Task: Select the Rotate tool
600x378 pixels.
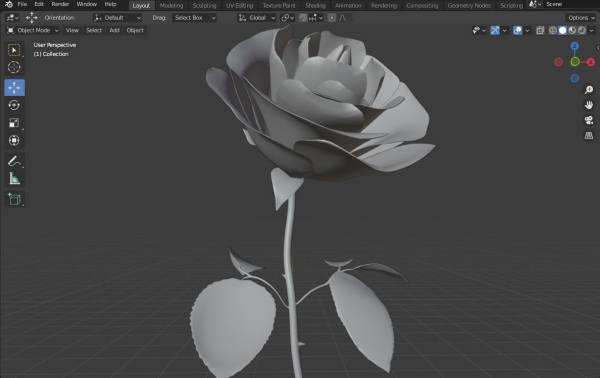Action: 15,105
